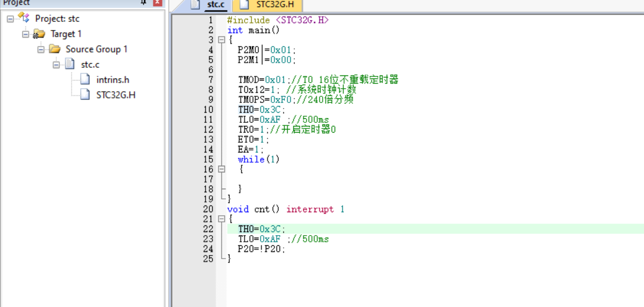Click line number 6 in the gutter

coord(211,70)
